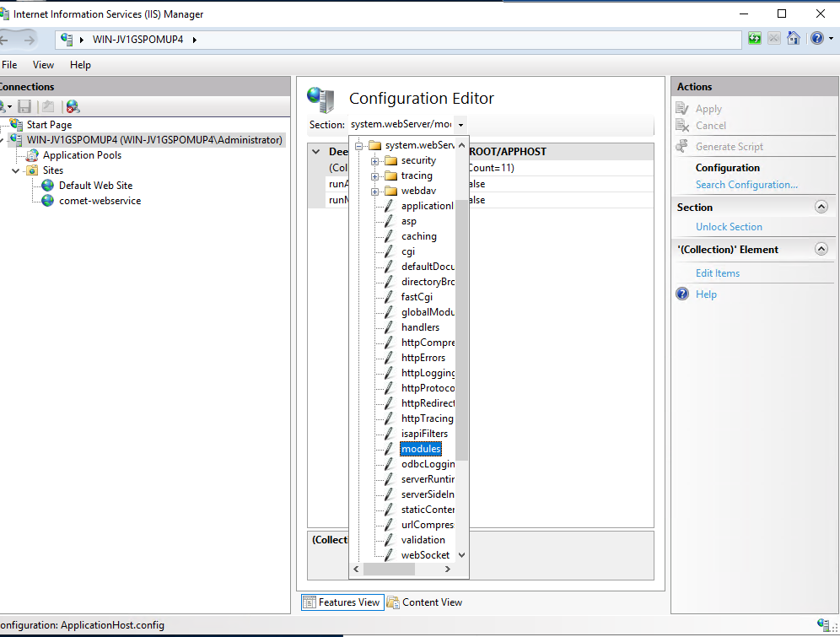Select the webSocket section
The height and width of the screenshot is (637, 840).
click(425, 555)
